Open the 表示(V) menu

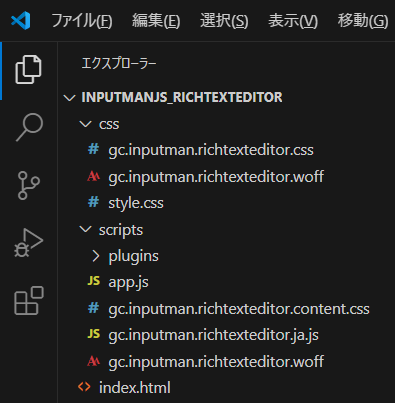point(293,21)
